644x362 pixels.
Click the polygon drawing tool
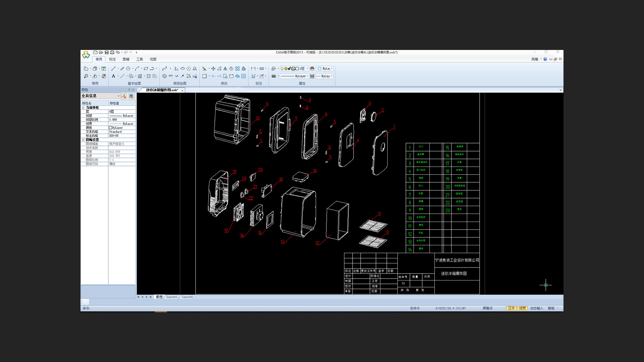[x=189, y=68]
